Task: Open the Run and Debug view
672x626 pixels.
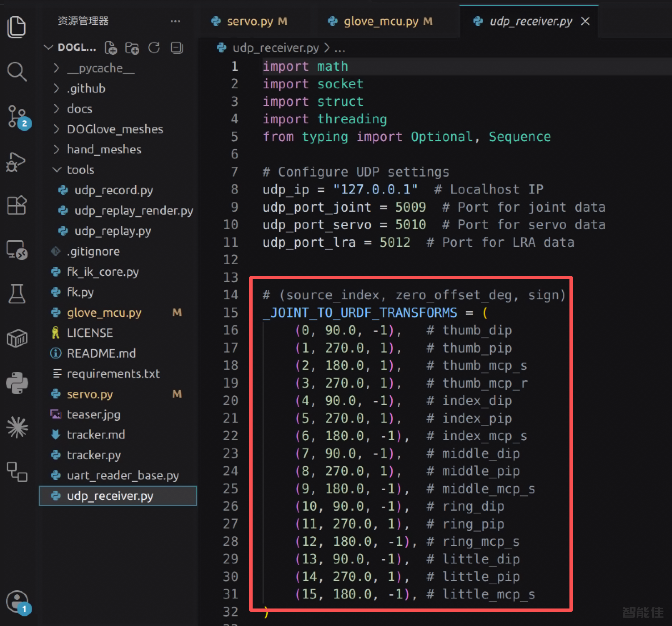Action: [x=16, y=162]
